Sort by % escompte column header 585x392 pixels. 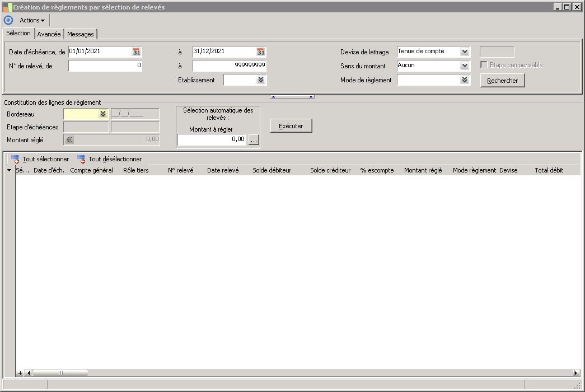tap(377, 170)
